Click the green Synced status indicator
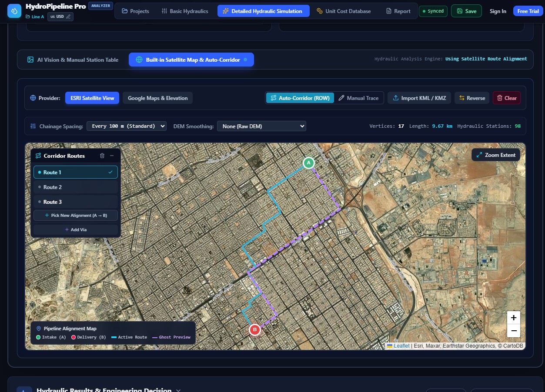The image size is (545, 392). point(433,11)
